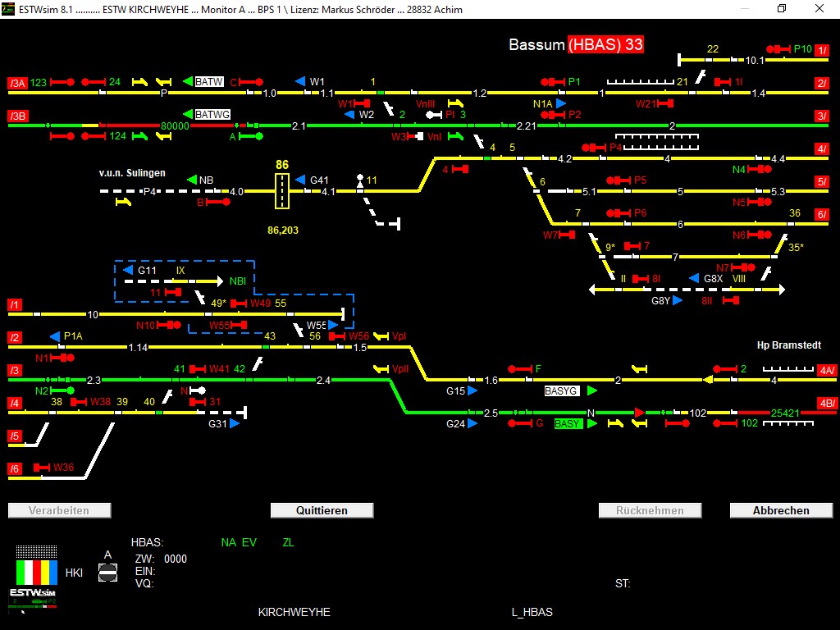Click the HKI color bars indicator
Screen dimensions: 840x630
pyautogui.click(x=37, y=572)
